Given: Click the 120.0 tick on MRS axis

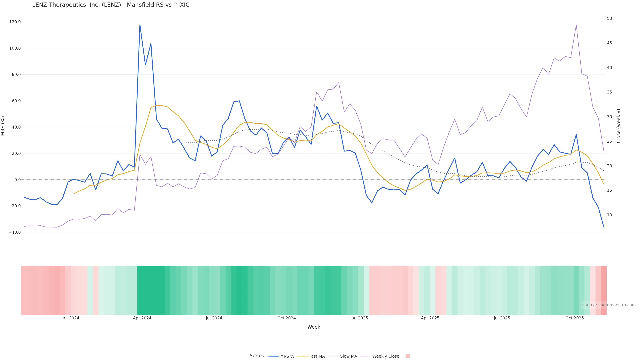Looking at the screenshot, I should point(15,22).
